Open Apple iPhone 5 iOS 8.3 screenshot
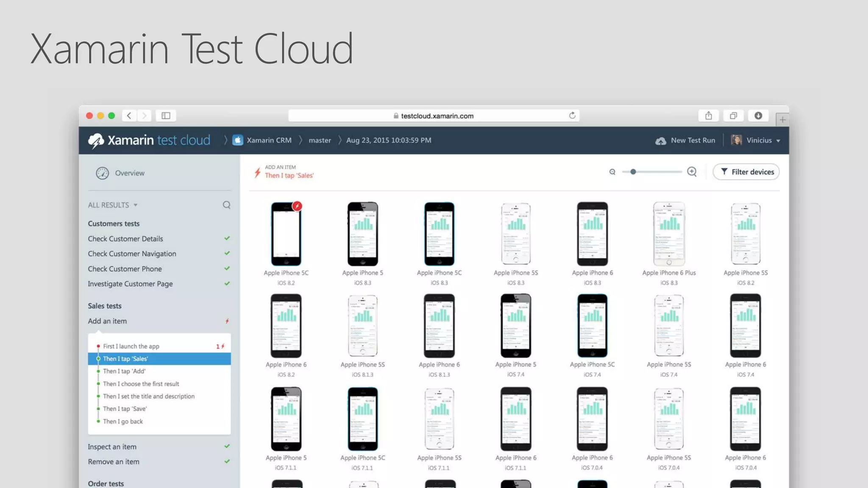Screen dimensions: 868x488 coord(363,234)
